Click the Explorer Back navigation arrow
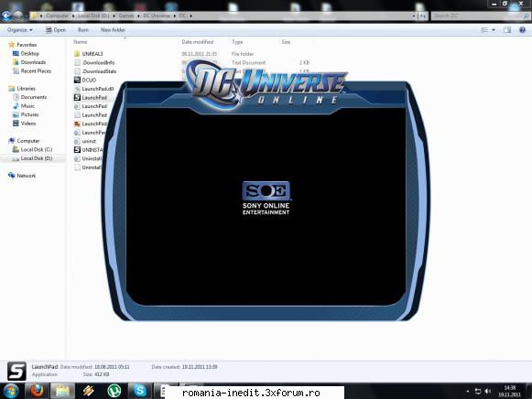Viewport: 532px width, 399px height. click(x=6, y=16)
